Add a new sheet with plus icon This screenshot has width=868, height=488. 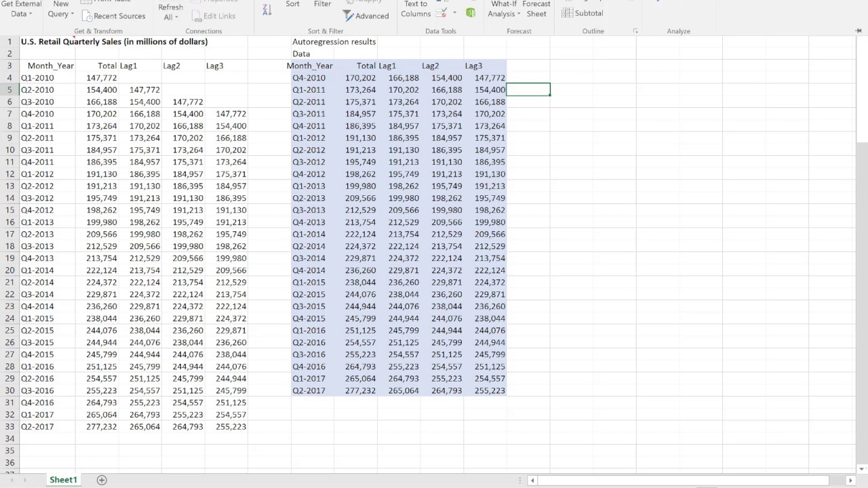(102, 480)
